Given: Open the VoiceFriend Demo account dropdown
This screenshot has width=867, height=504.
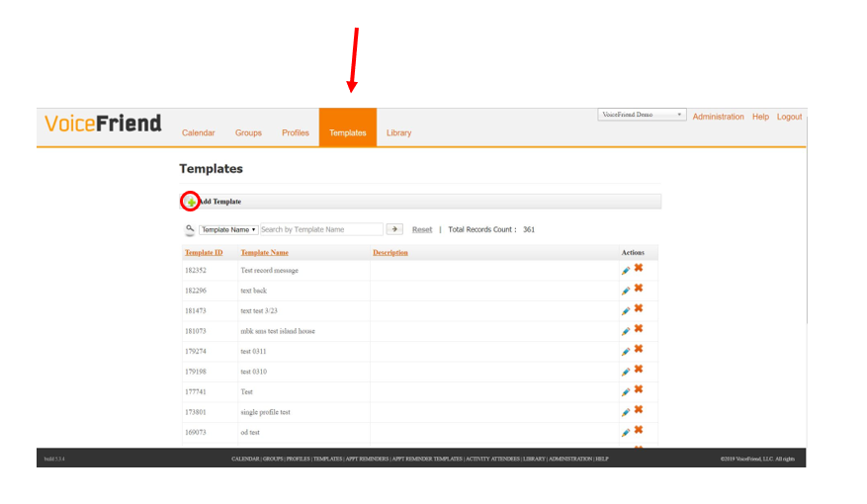Looking at the screenshot, I should [x=642, y=115].
